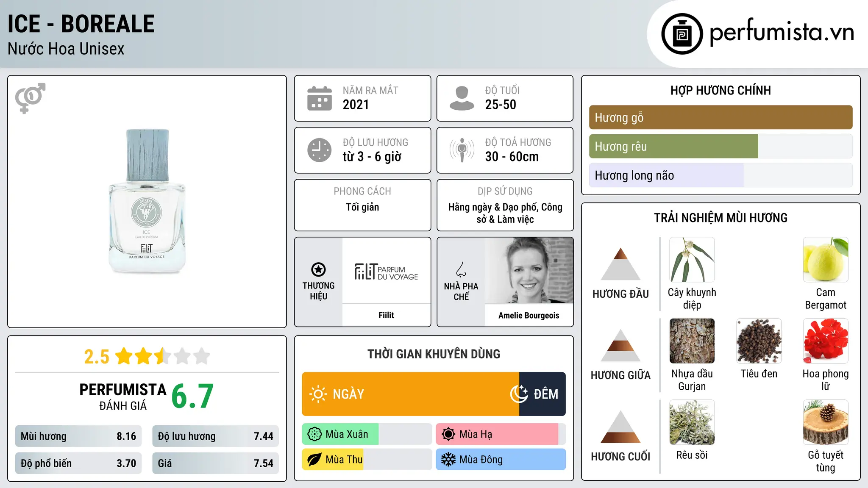Viewport: 868px width, 488px height.
Task: Click the sun icon in the Ngày bar
Action: coord(318,394)
